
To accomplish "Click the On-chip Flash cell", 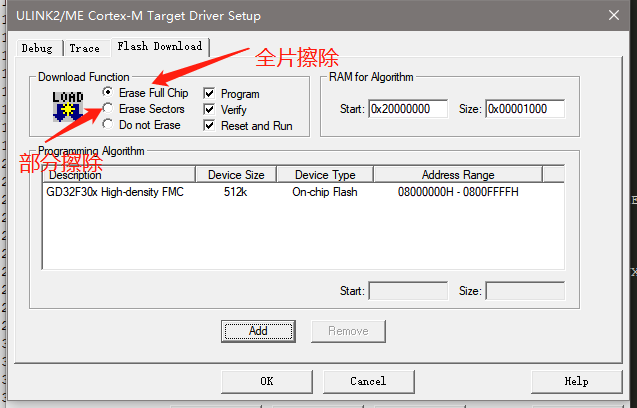I will pyautogui.click(x=325, y=192).
